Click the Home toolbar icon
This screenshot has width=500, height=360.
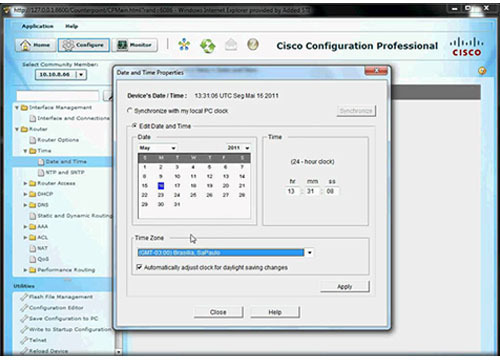pos(35,45)
